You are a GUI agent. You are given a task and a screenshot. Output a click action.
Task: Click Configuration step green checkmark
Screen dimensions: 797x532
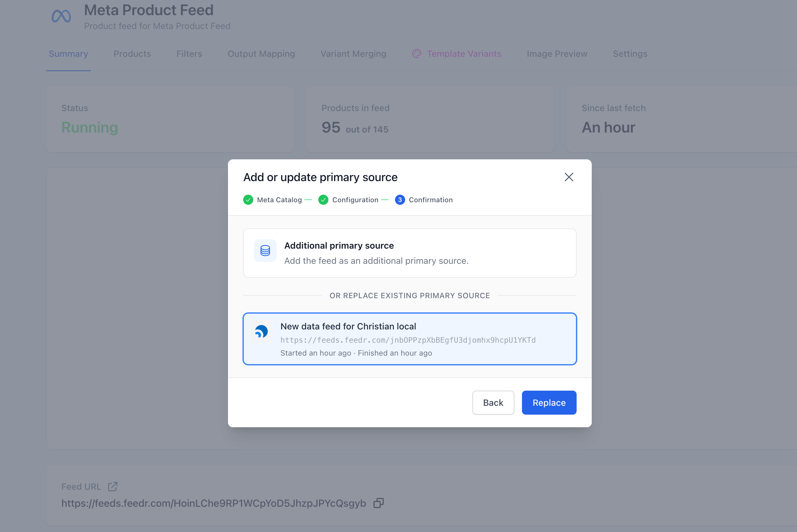[323, 200]
